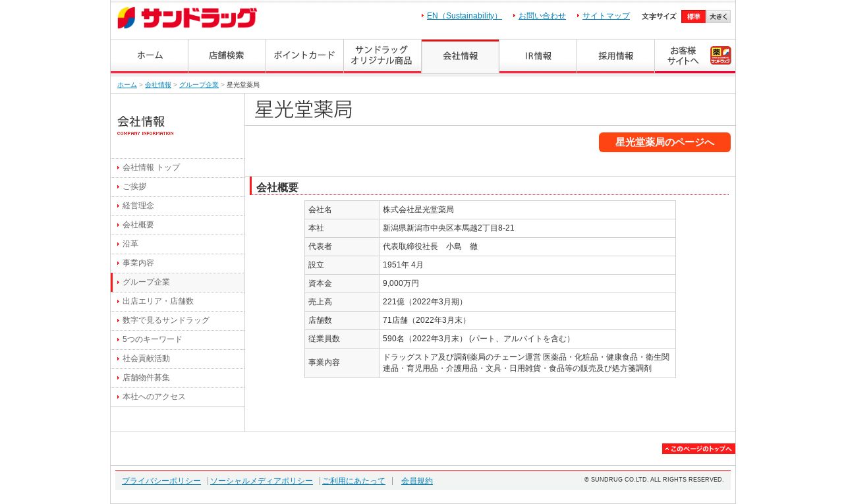Click the 会社概要 section heading

(x=277, y=188)
